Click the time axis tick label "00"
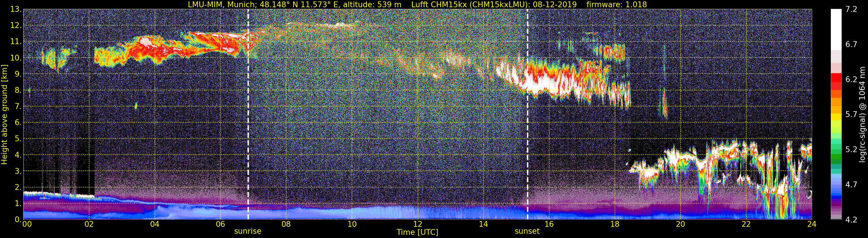 pos(27,224)
